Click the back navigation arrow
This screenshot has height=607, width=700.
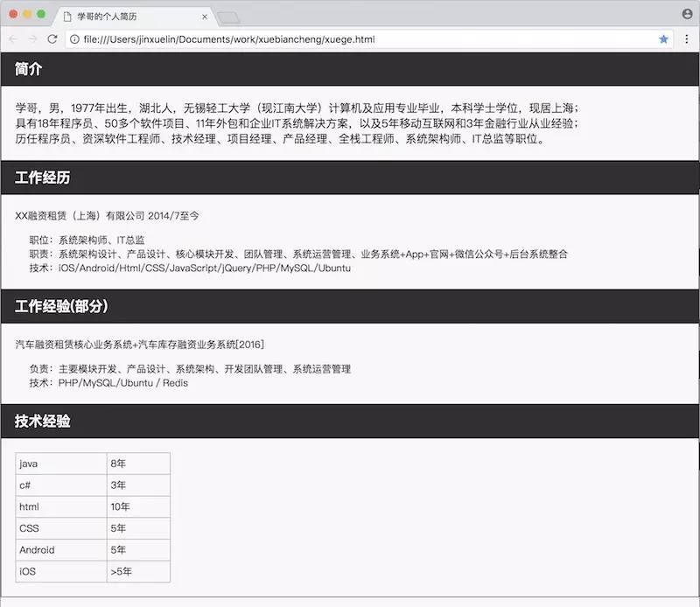click(x=11, y=39)
